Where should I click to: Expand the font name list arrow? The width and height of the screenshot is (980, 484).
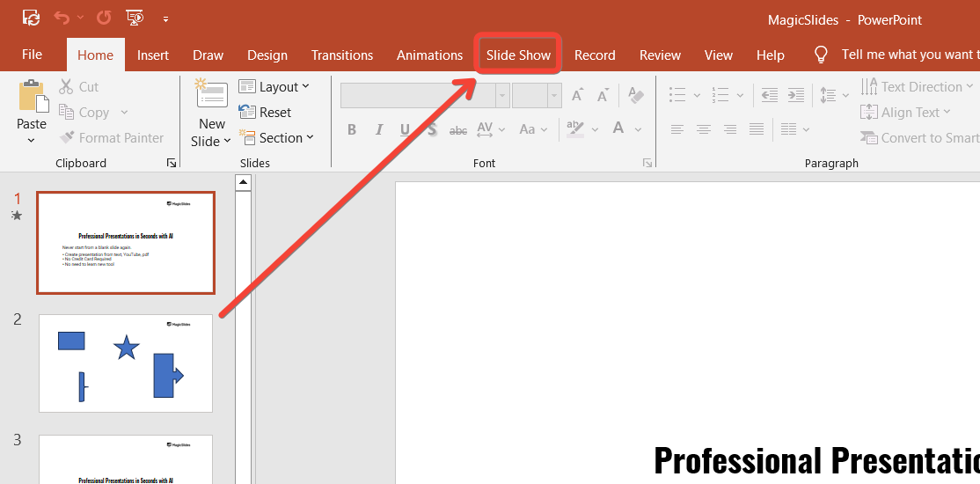[x=502, y=96]
